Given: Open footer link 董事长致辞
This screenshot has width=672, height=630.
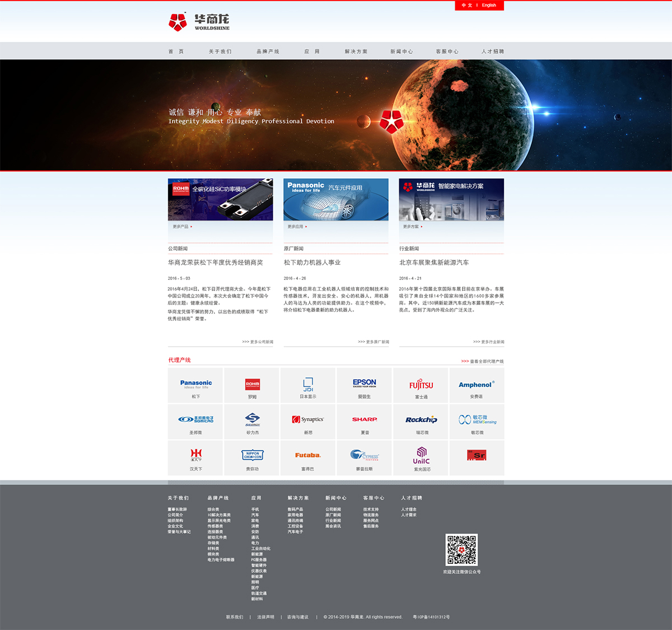Looking at the screenshot, I should tap(178, 510).
